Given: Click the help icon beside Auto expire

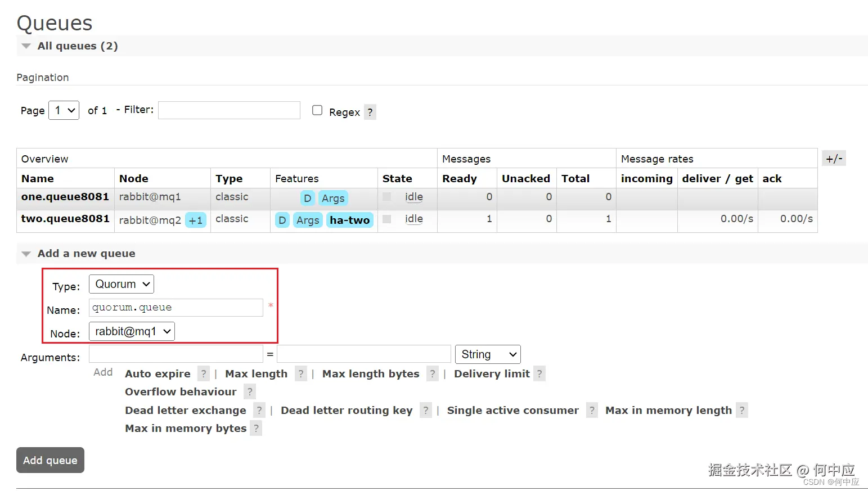Looking at the screenshot, I should (x=204, y=374).
